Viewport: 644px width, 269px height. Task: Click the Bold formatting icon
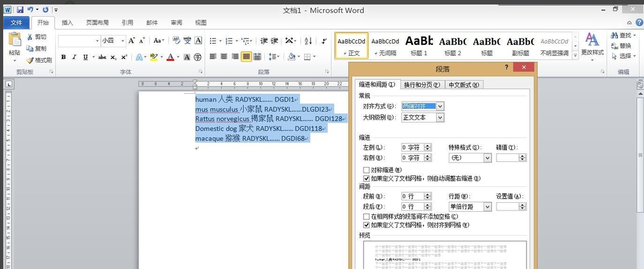[64, 57]
